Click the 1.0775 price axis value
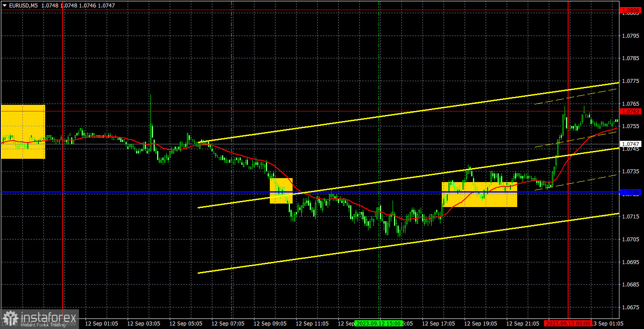644x329 pixels. click(x=630, y=81)
